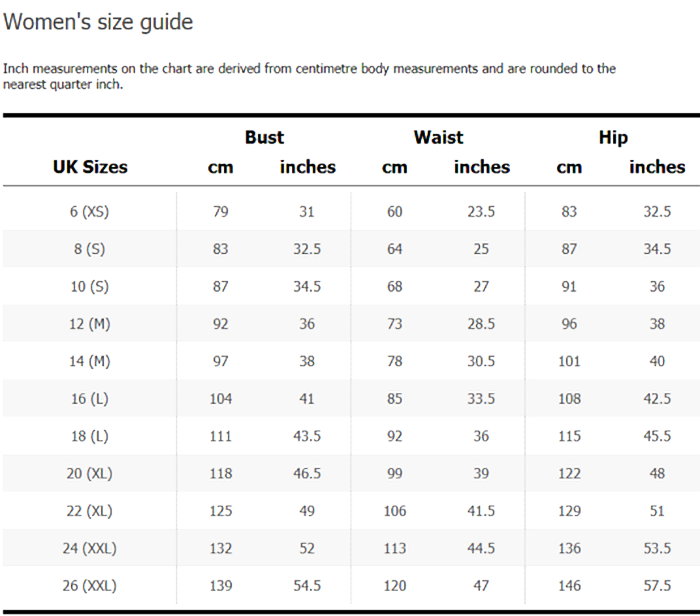Click the 26 (XXL) size row label

(89, 586)
